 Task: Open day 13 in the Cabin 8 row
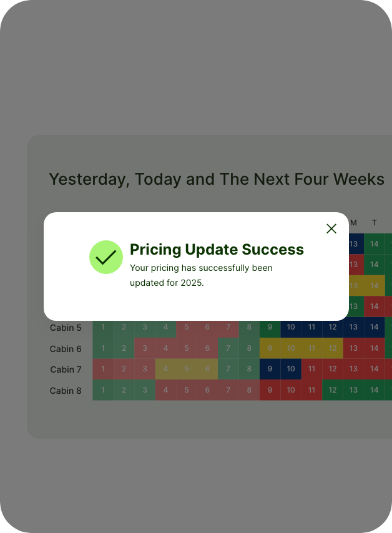(x=353, y=390)
